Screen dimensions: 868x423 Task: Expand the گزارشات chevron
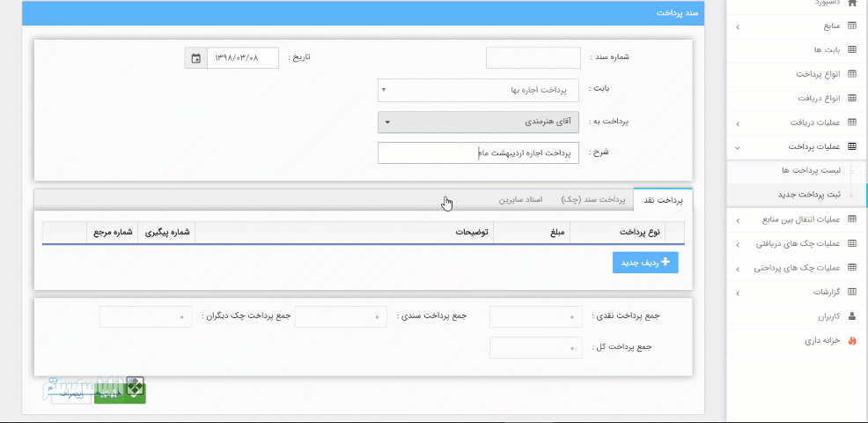[738, 293]
